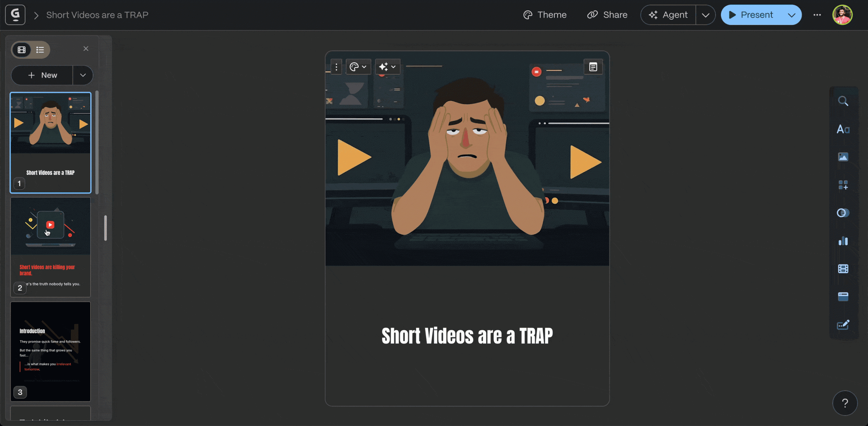
Task: Expand the Agent options dropdown
Action: pos(706,15)
